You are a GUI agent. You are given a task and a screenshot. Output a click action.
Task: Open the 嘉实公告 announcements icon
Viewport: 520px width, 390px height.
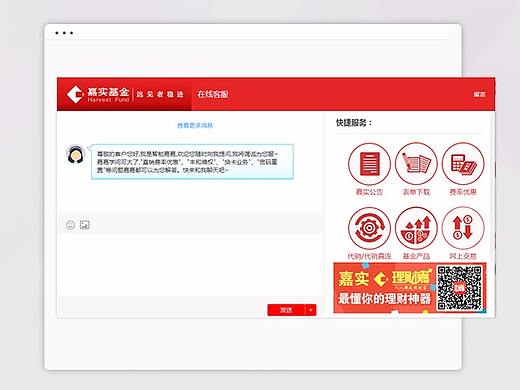[369, 164]
